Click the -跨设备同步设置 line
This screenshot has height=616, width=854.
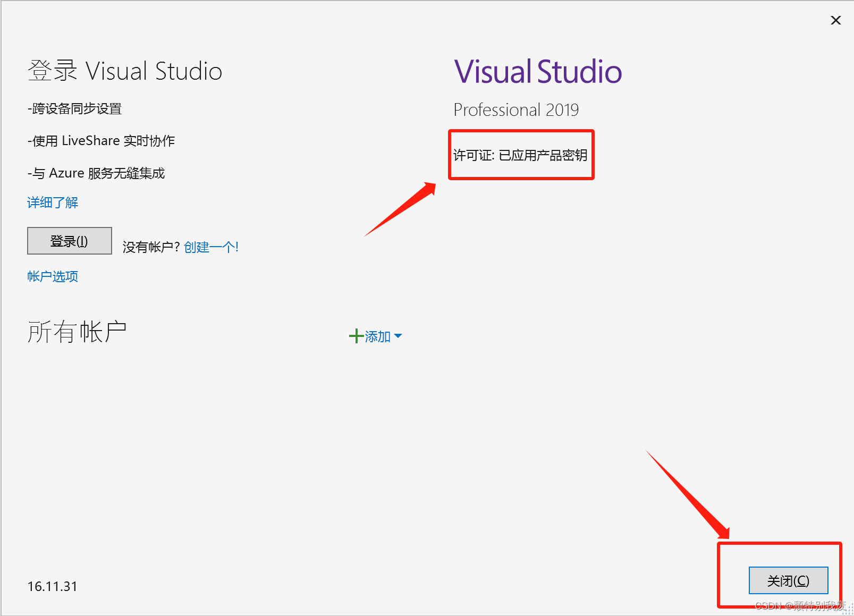coord(74,109)
